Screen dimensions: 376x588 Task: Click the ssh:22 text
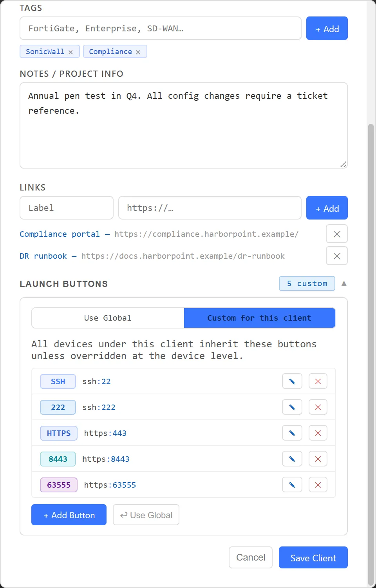pos(96,381)
